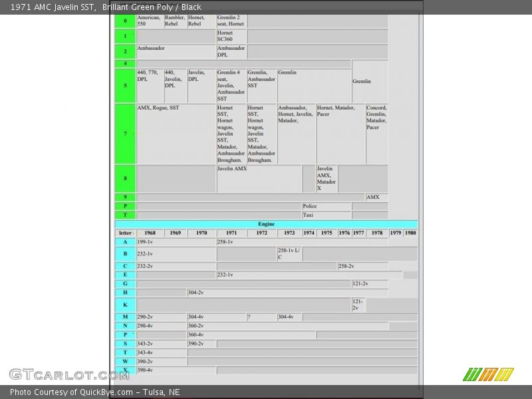Select the '1980' column header

click(x=410, y=233)
